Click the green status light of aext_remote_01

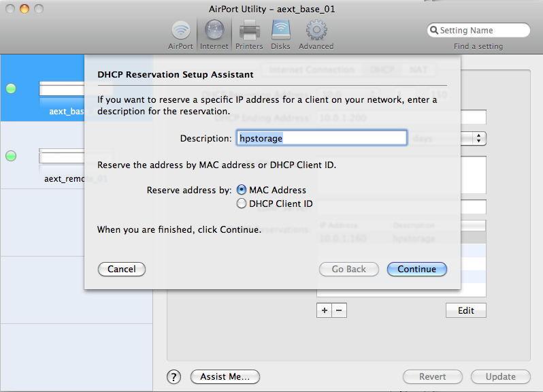click(11, 156)
